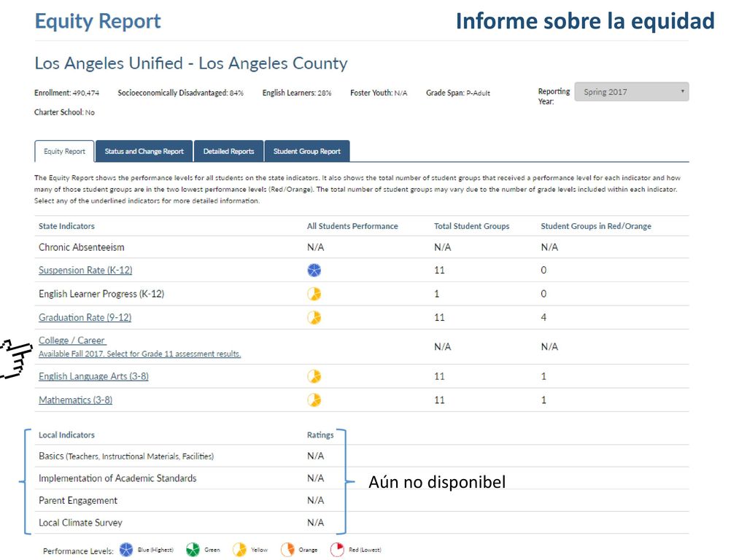Follow the Graduation Rate (9-12) link

85,317
